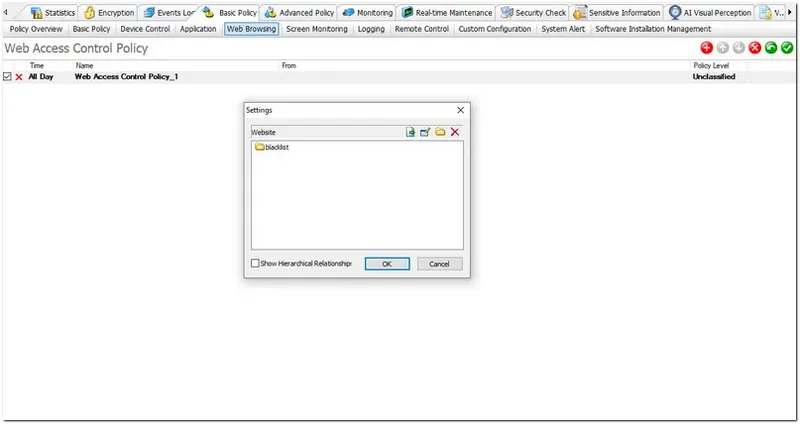Image resolution: width=800 pixels, height=424 pixels.
Task: Open the Monitoring tab
Action: pos(368,13)
